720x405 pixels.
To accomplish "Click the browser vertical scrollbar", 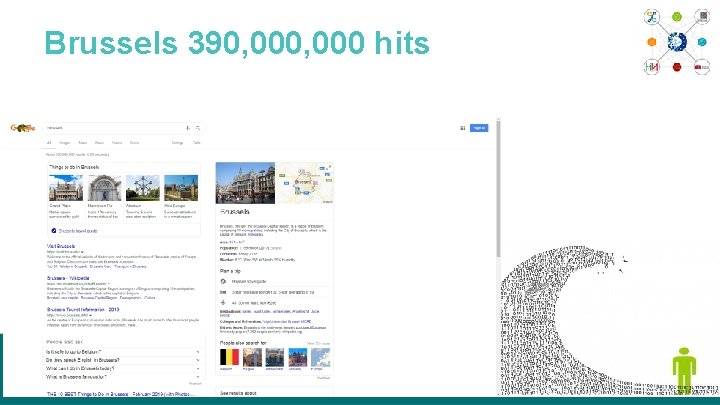I will (x=498, y=188).
